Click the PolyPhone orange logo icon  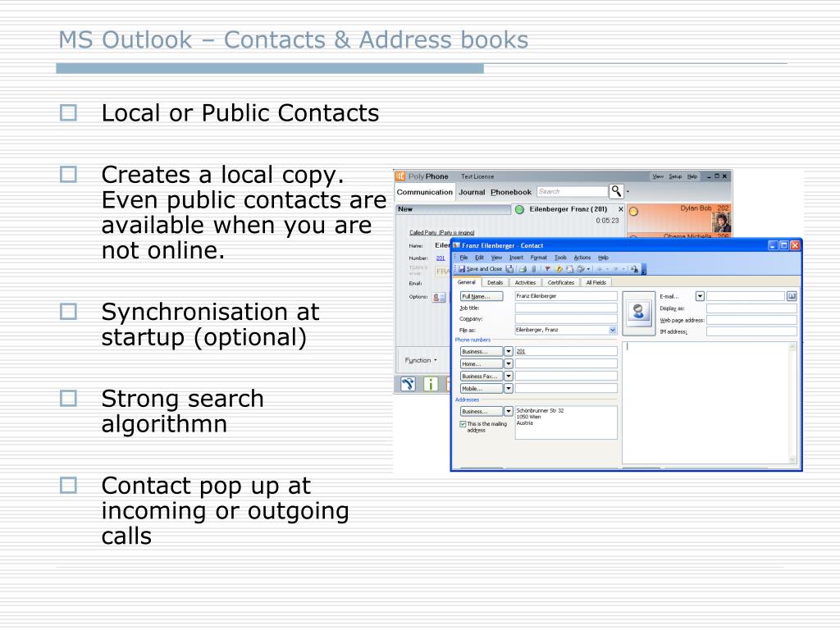coord(400,176)
